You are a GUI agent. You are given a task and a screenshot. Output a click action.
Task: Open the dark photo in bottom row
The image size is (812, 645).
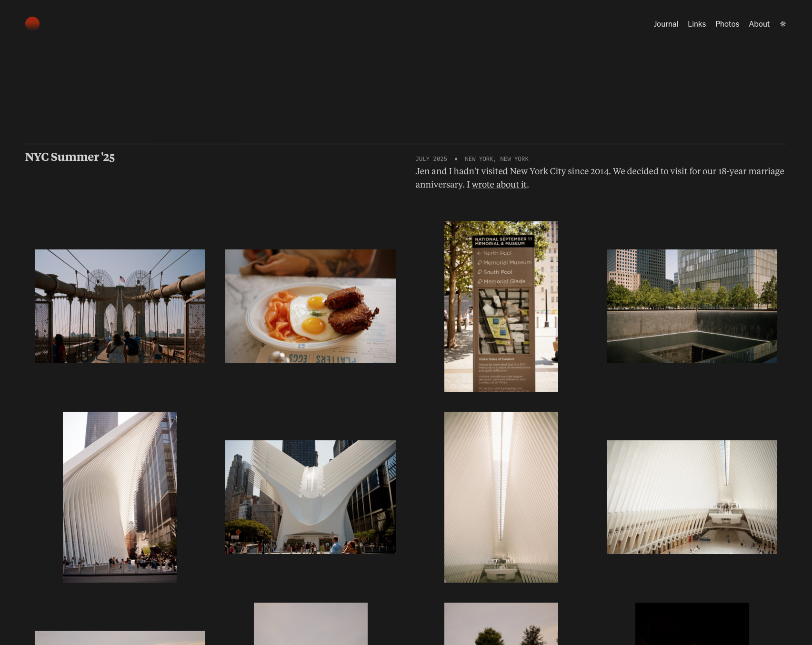click(x=692, y=624)
